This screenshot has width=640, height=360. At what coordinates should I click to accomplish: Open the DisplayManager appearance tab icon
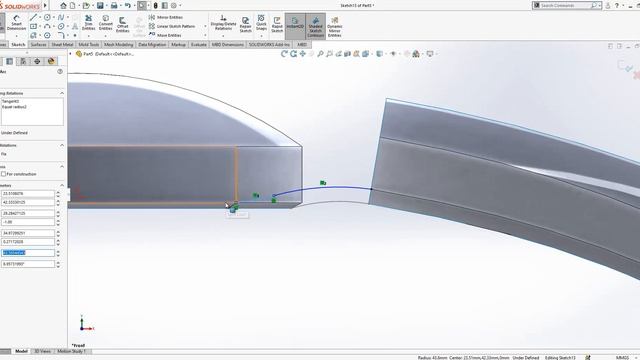point(51,61)
